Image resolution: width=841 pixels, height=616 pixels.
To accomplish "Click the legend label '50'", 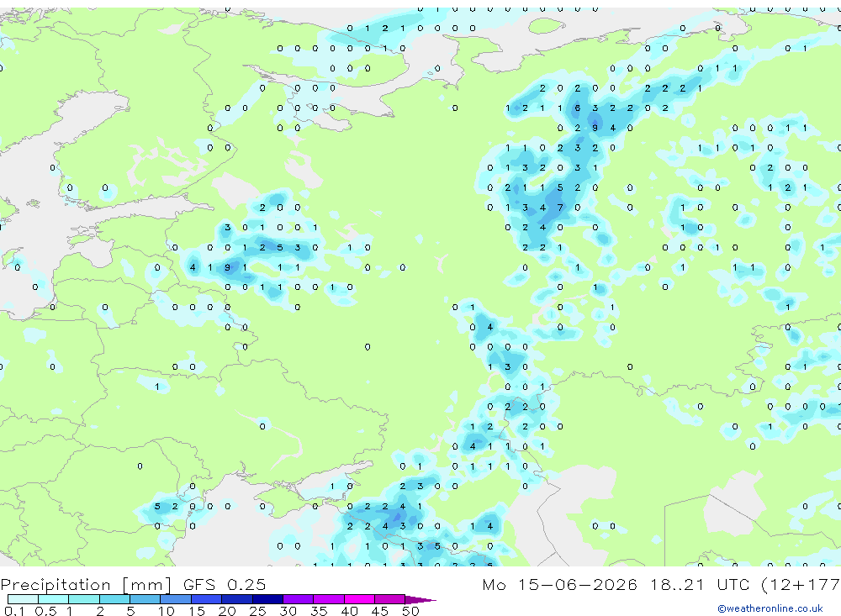I will pyautogui.click(x=410, y=611).
